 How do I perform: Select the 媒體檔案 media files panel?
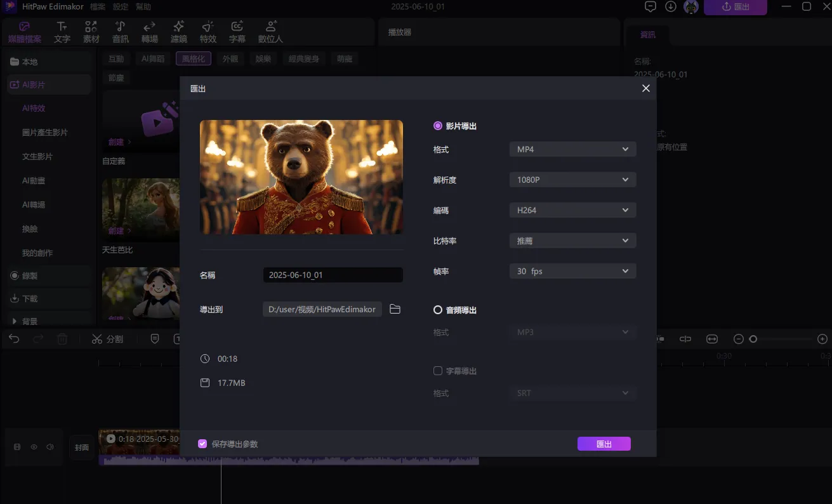(x=25, y=32)
